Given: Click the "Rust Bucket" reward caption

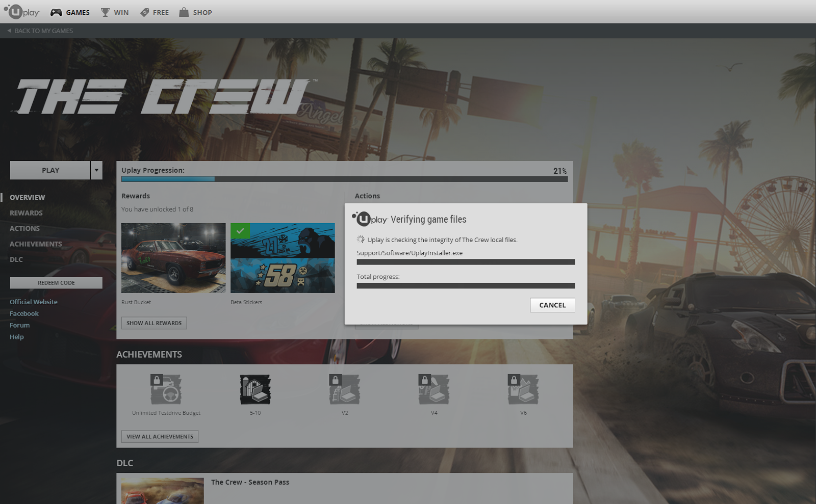Looking at the screenshot, I should click(136, 302).
